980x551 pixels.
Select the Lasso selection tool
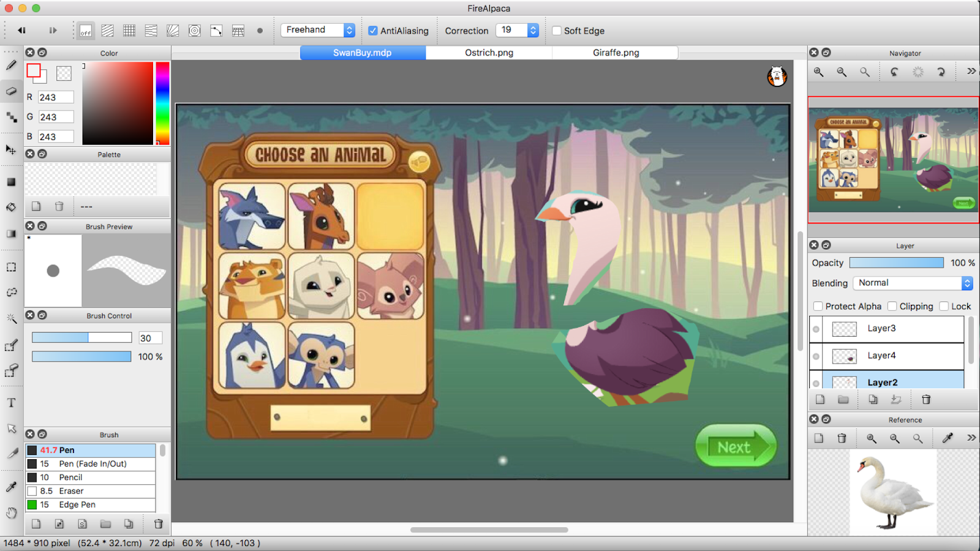tap(11, 293)
